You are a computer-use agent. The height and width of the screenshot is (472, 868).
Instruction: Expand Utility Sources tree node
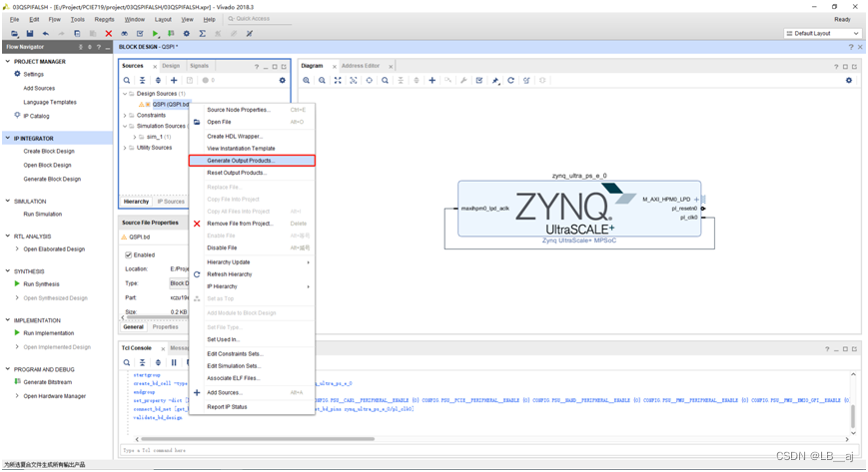(x=125, y=148)
